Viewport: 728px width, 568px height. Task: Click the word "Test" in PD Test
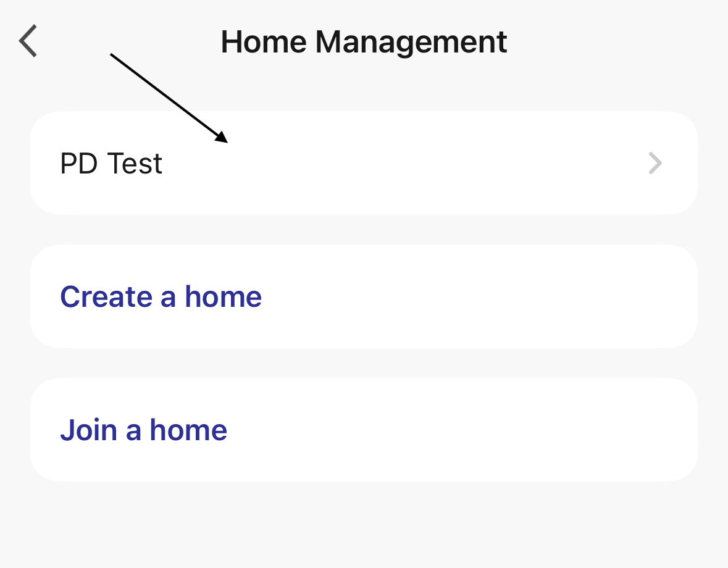[x=135, y=164]
